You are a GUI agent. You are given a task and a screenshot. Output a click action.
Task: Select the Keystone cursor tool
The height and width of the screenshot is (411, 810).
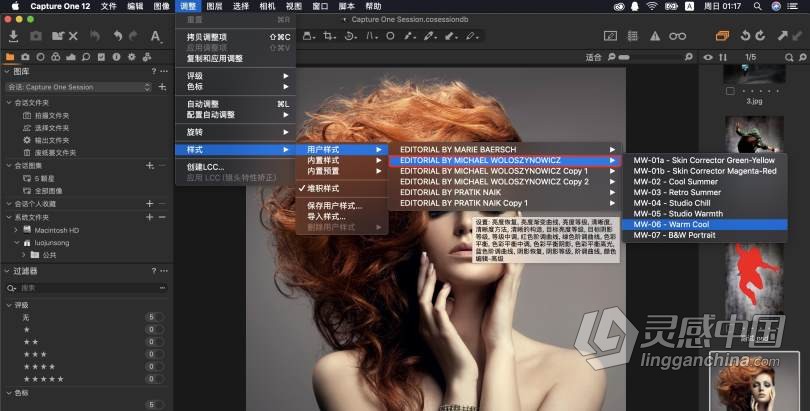(371, 36)
